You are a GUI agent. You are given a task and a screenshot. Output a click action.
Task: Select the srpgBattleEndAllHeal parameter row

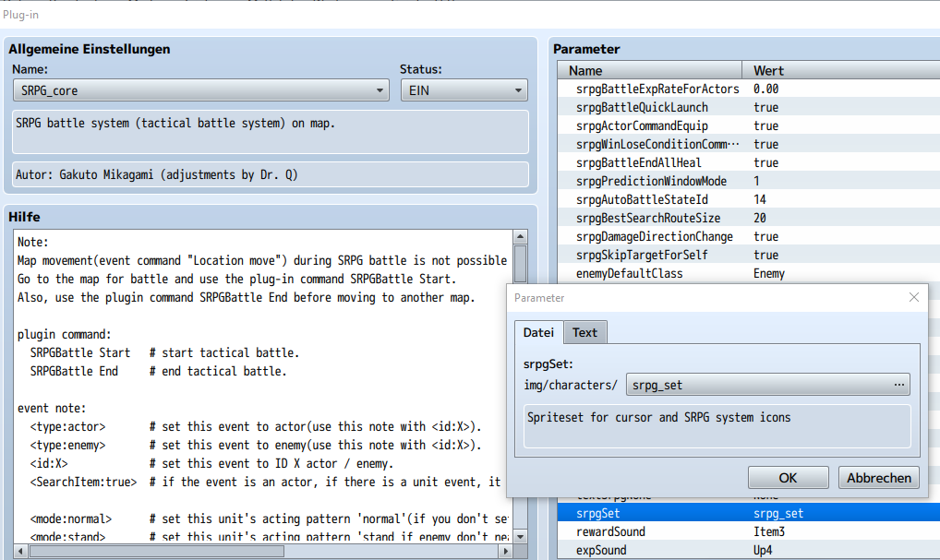(749, 163)
